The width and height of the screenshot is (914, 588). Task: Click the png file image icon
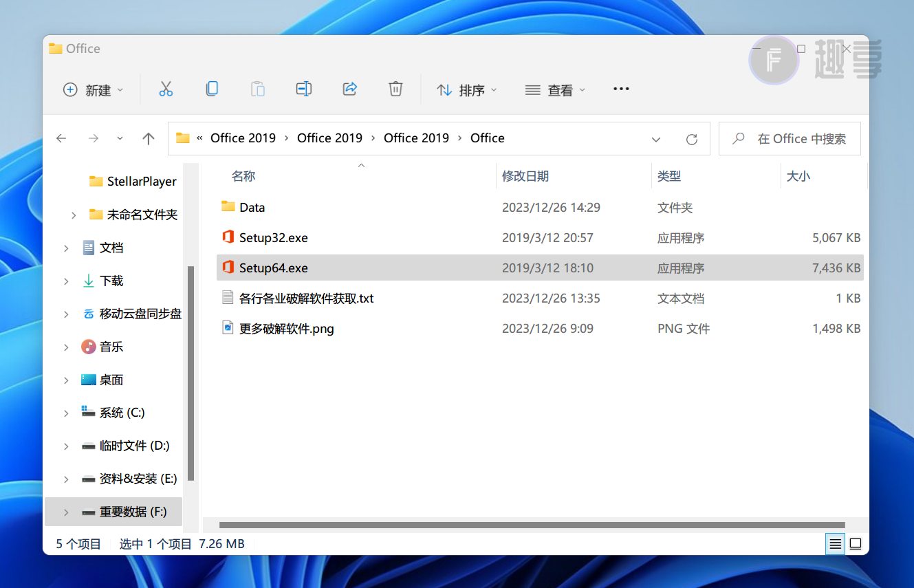(x=228, y=327)
